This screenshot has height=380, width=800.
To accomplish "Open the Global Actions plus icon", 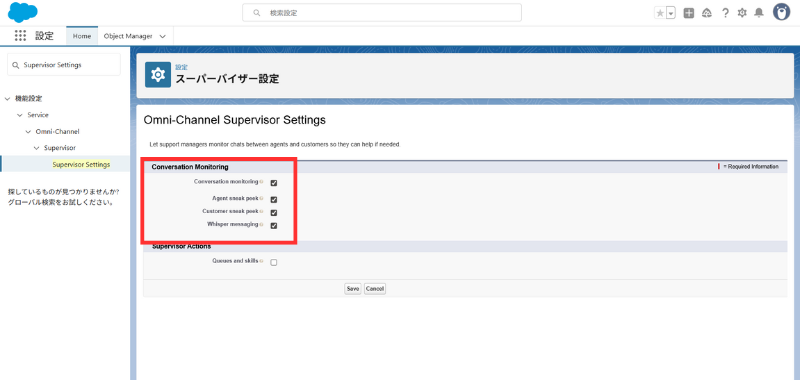I will (689, 13).
